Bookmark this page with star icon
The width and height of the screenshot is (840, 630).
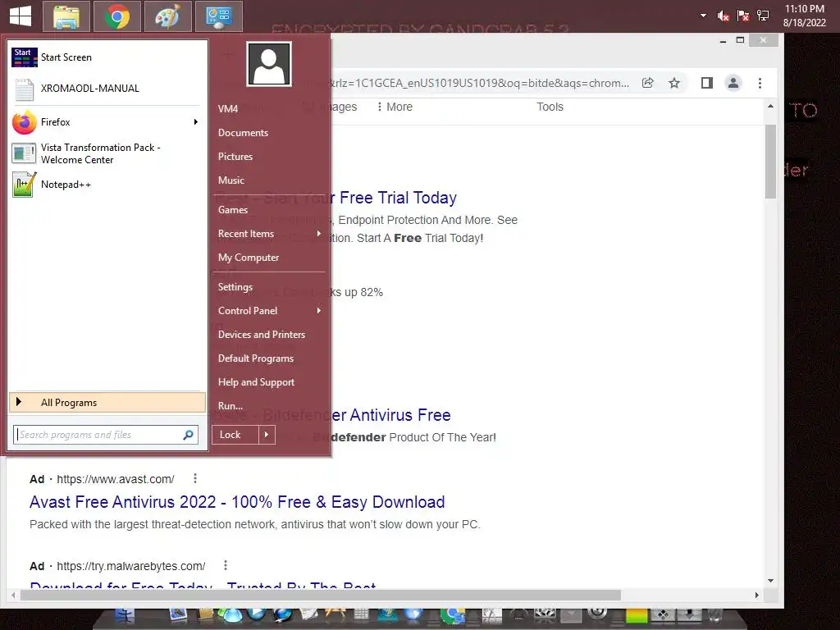(674, 83)
